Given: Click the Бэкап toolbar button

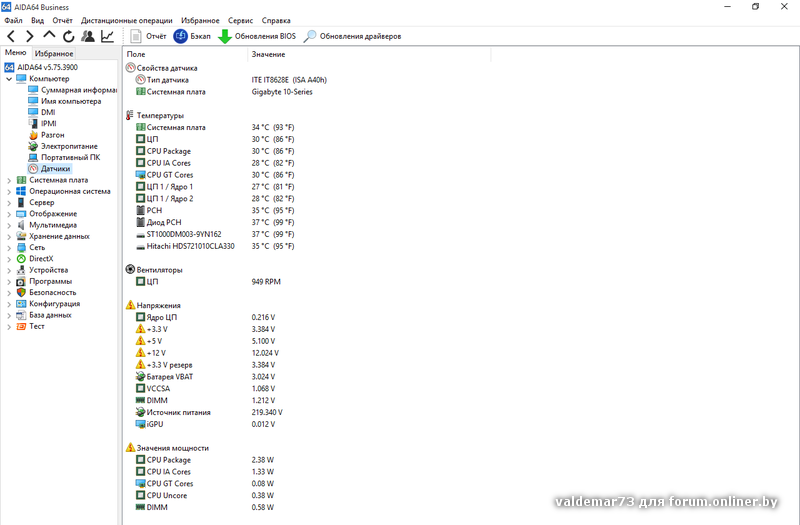Looking at the screenshot, I should pyautogui.click(x=192, y=36).
